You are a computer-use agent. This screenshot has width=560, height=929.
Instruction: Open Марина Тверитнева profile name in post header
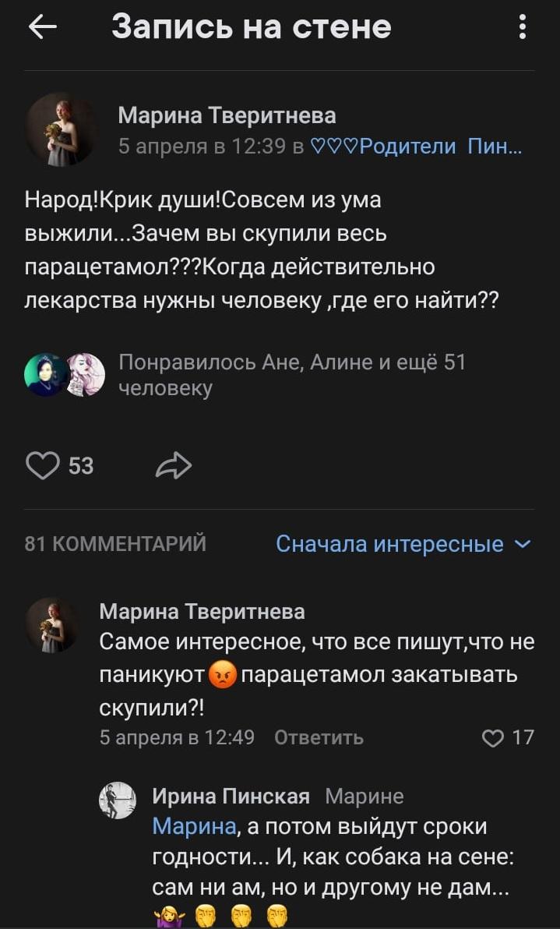click(227, 116)
